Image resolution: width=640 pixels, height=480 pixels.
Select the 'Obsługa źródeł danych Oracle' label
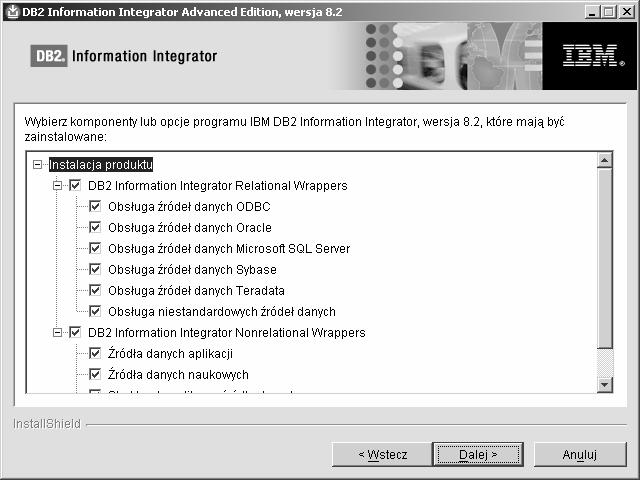pyautogui.click(x=190, y=227)
